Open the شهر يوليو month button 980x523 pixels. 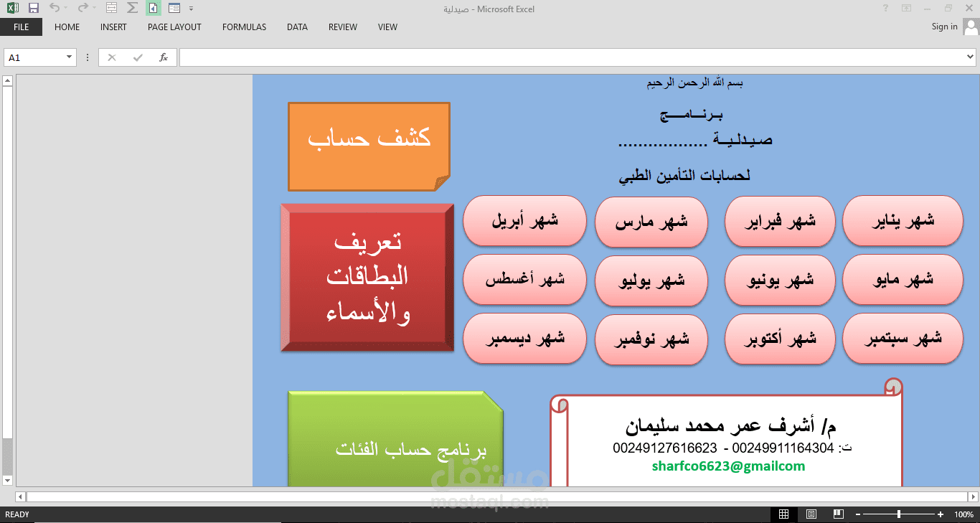[x=651, y=280]
